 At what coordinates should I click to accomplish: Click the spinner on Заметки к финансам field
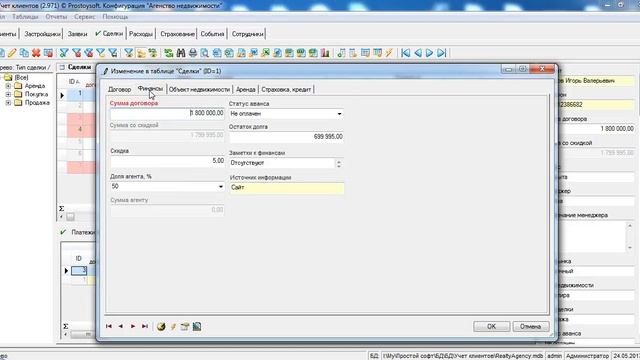click(x=338, y=163)
